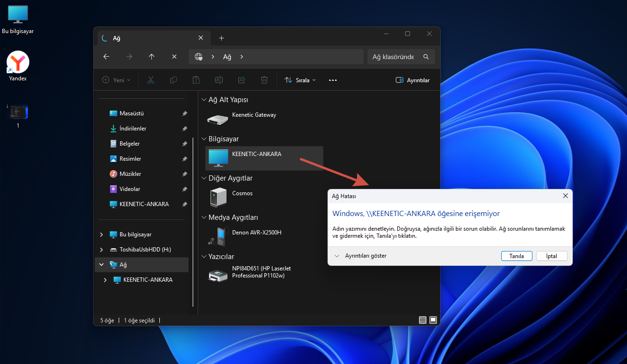
Task: Collapse Bilgisayar group header
Action: [204, 139]
